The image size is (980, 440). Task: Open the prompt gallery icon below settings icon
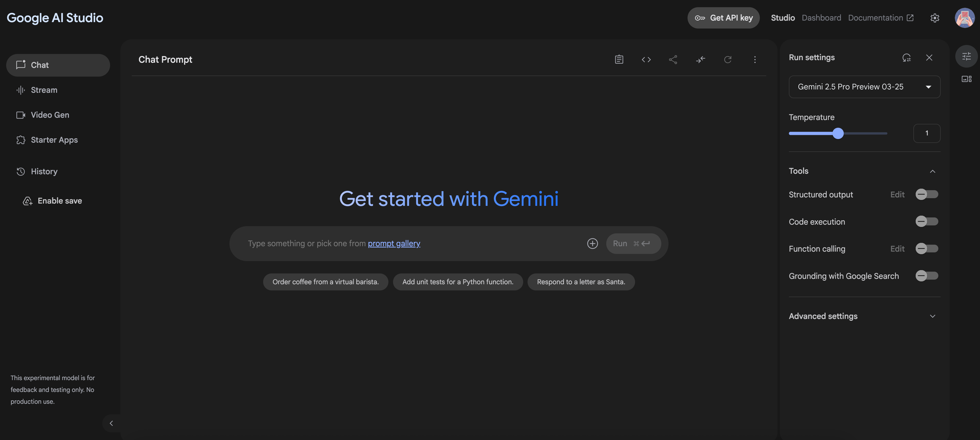click(966, 79)
